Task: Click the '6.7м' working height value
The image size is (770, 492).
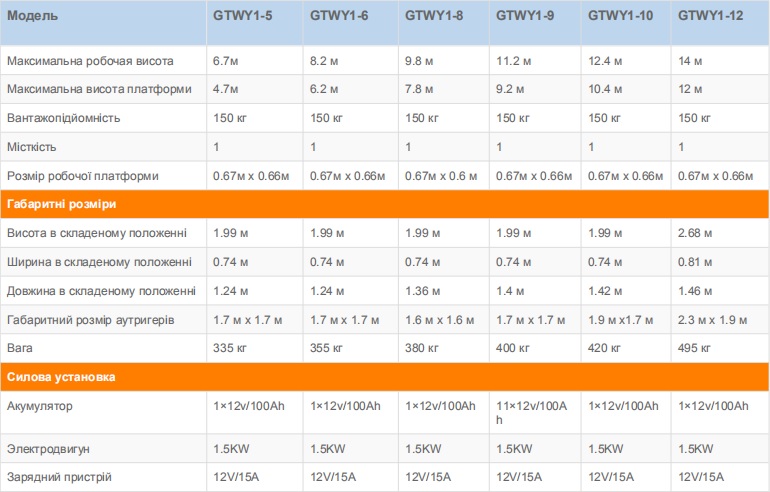Action: coord(225,61)
